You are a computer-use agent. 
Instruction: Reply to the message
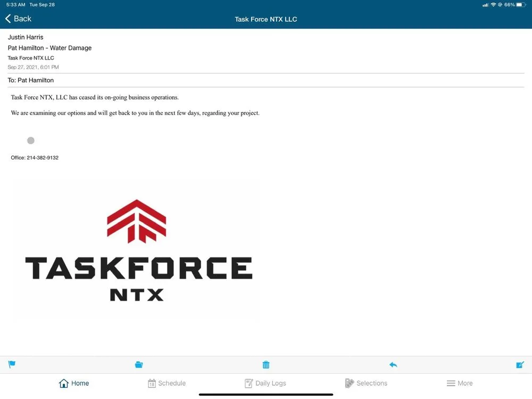tap(393, 364)
